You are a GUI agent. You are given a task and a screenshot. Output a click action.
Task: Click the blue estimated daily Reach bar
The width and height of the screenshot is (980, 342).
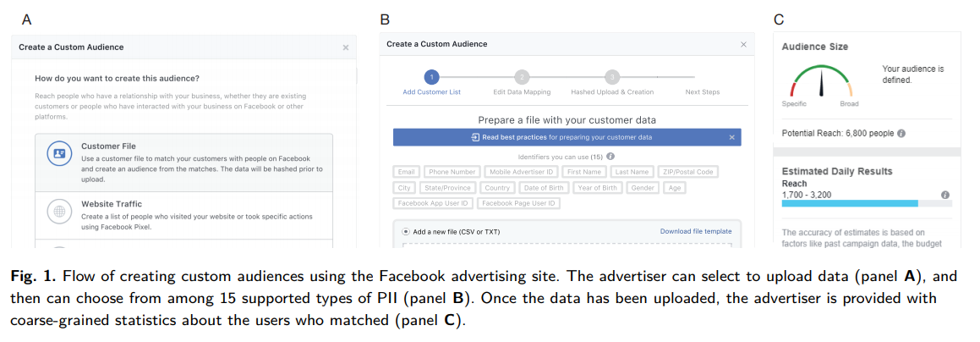click(850, 203)
